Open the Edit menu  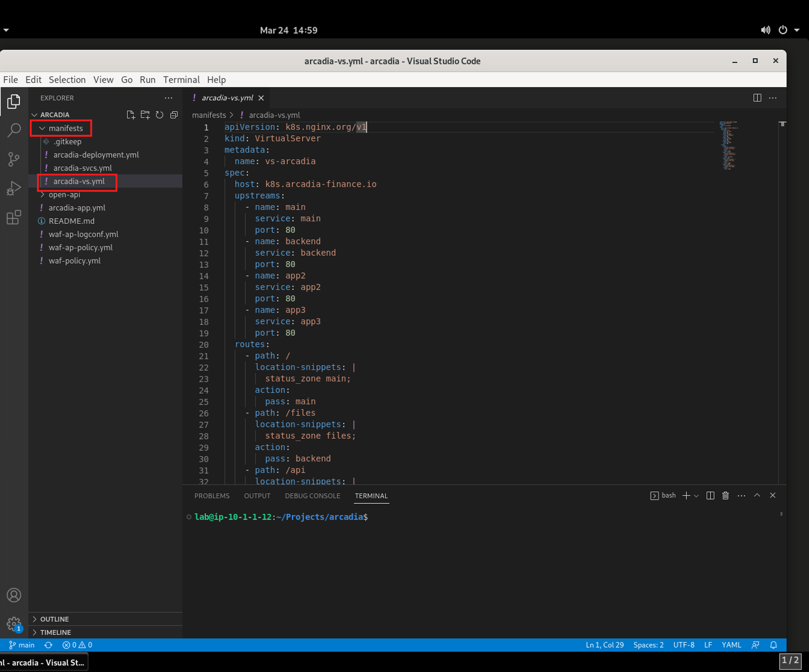pyautogui.click(x=33, y=80)
